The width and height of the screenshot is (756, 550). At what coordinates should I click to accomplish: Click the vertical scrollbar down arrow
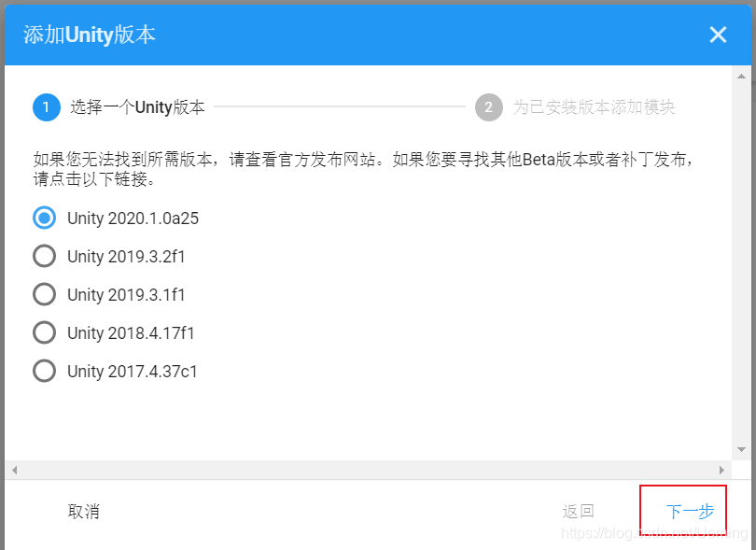(742, 449)
